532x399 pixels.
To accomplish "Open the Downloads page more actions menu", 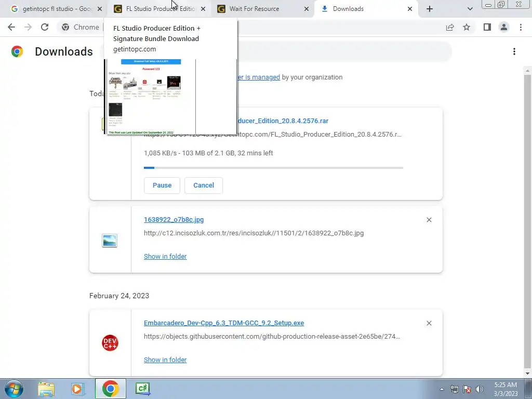I will pos(514,51).
